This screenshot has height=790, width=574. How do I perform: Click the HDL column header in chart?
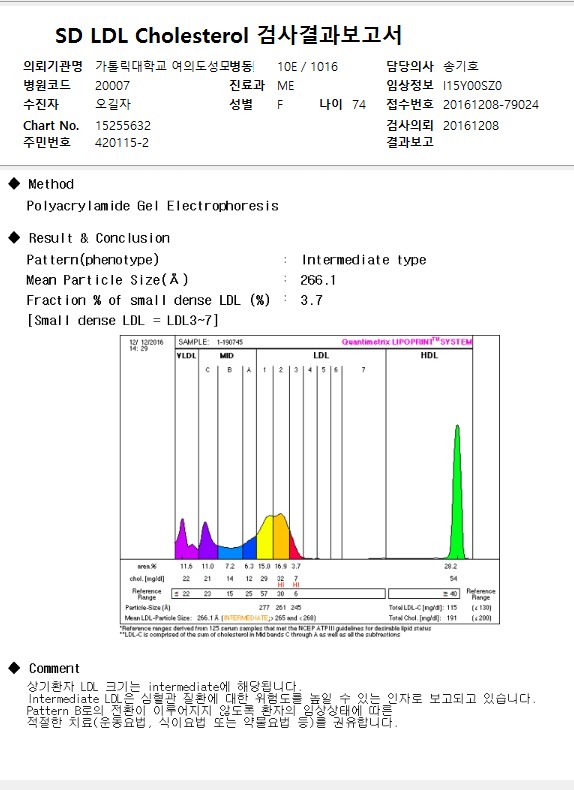pyautogui.click(x=429, y=355)
